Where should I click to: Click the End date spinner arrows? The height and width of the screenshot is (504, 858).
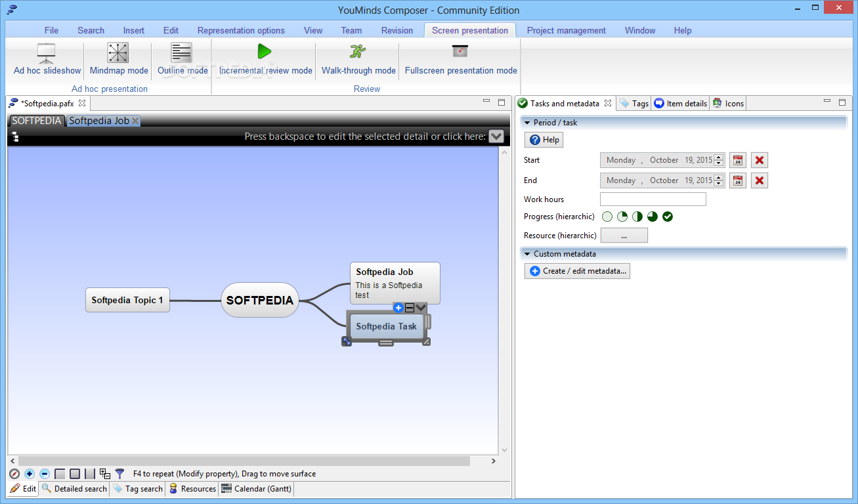[719, 180]
